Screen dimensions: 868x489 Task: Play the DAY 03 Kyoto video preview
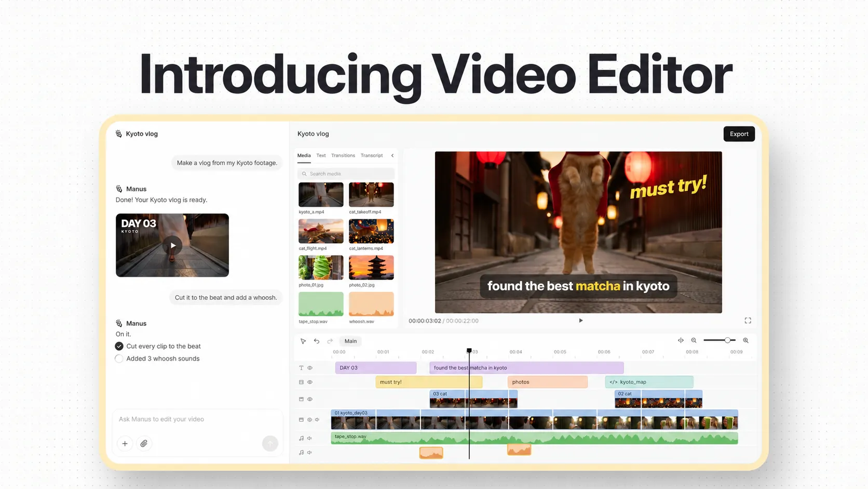(172, 245)
